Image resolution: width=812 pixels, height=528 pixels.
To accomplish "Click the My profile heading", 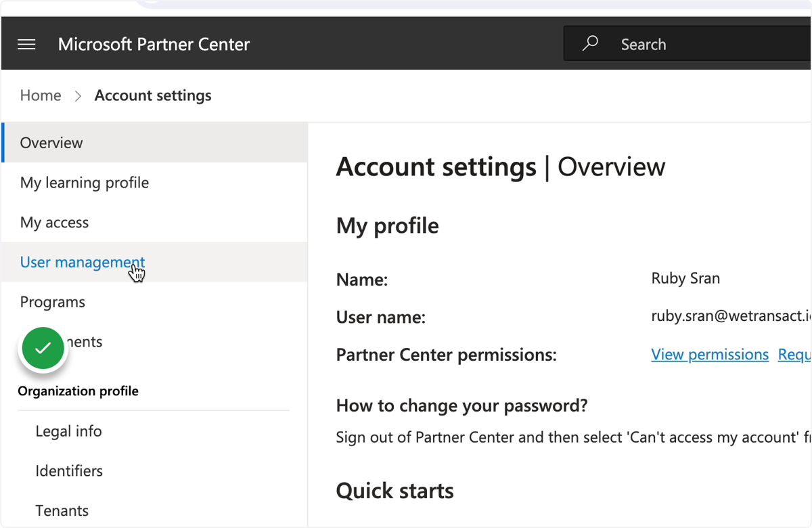I will tap(388, 225).
